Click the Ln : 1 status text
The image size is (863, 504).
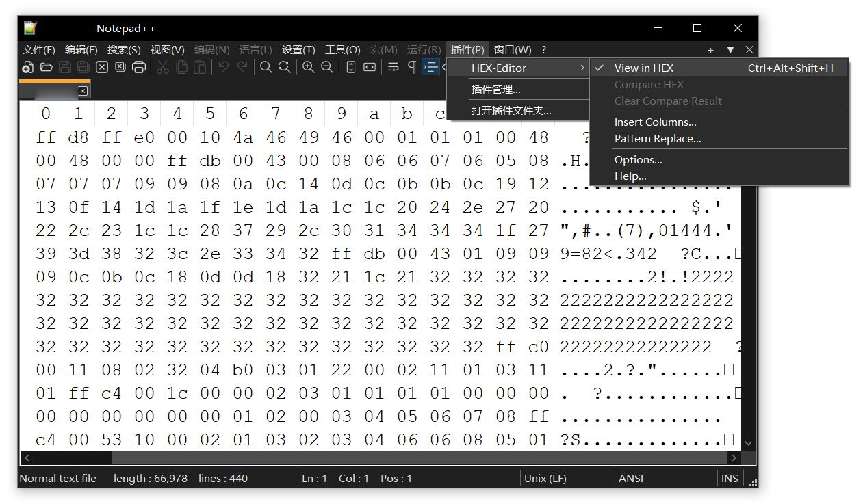tap(315, 478)
